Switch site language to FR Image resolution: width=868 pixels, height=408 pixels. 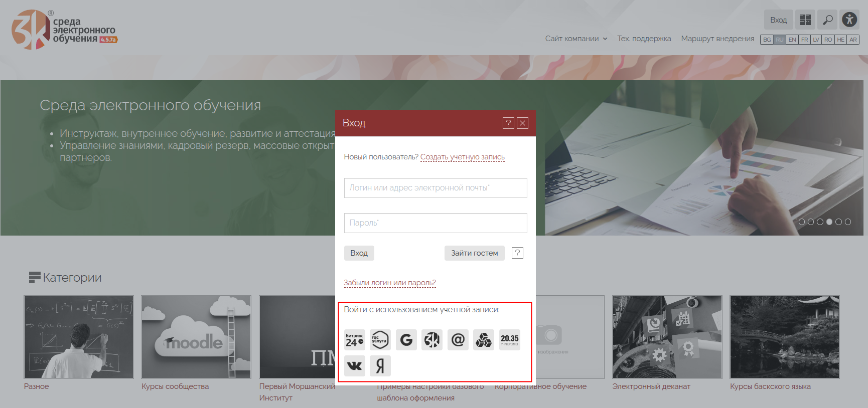click(805, 40)
